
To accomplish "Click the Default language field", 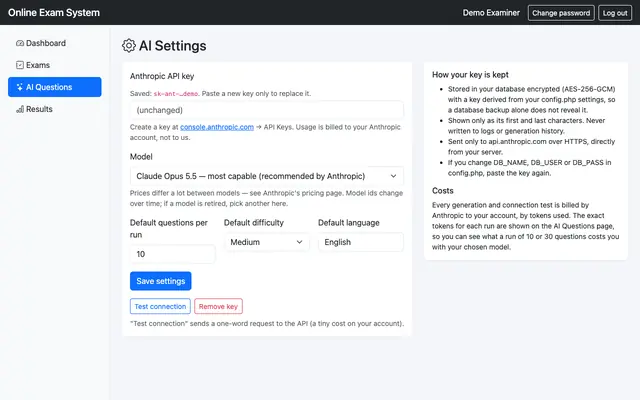I will point(361,242).
